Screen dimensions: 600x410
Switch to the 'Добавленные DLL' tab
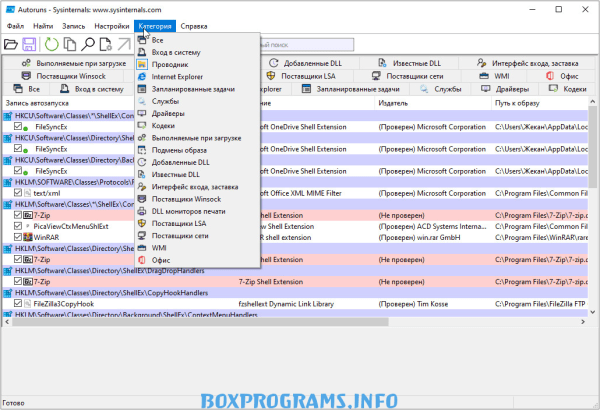[x=310, y=63]
